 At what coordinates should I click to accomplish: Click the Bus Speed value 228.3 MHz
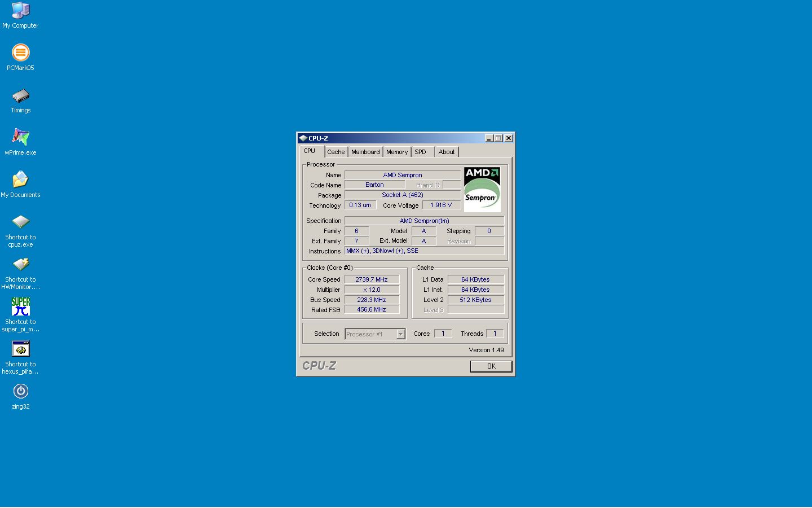372,300
